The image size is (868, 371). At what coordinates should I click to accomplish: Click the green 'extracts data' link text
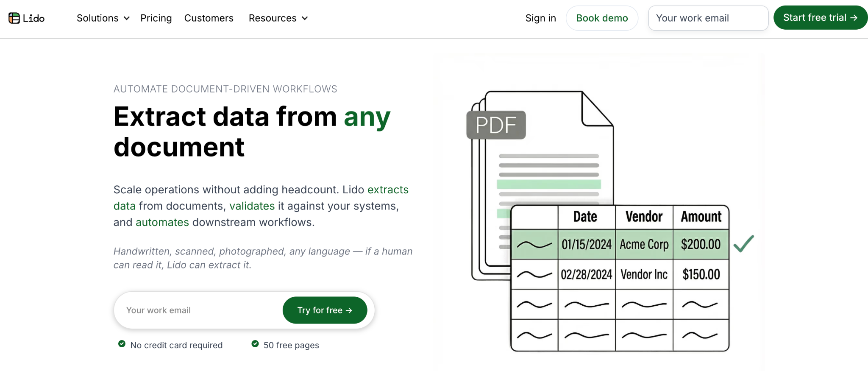pyautogui.click(x=388, y=190)
